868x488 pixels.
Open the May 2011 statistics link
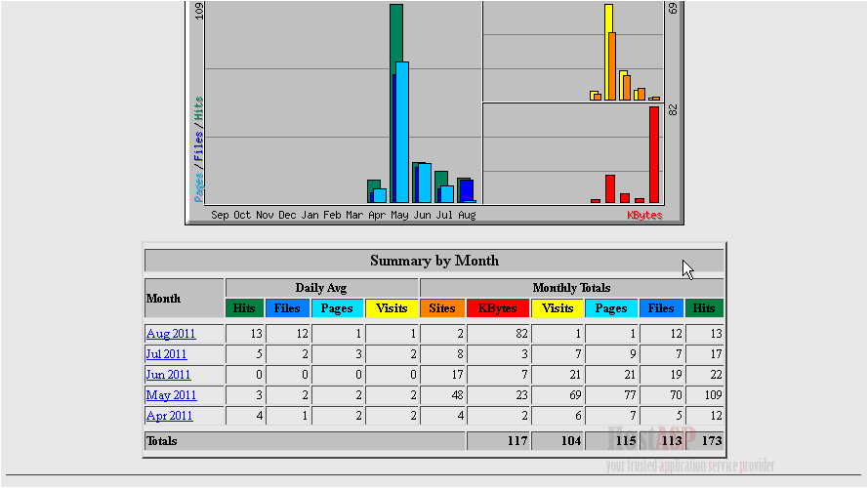[x=171, y=395]
